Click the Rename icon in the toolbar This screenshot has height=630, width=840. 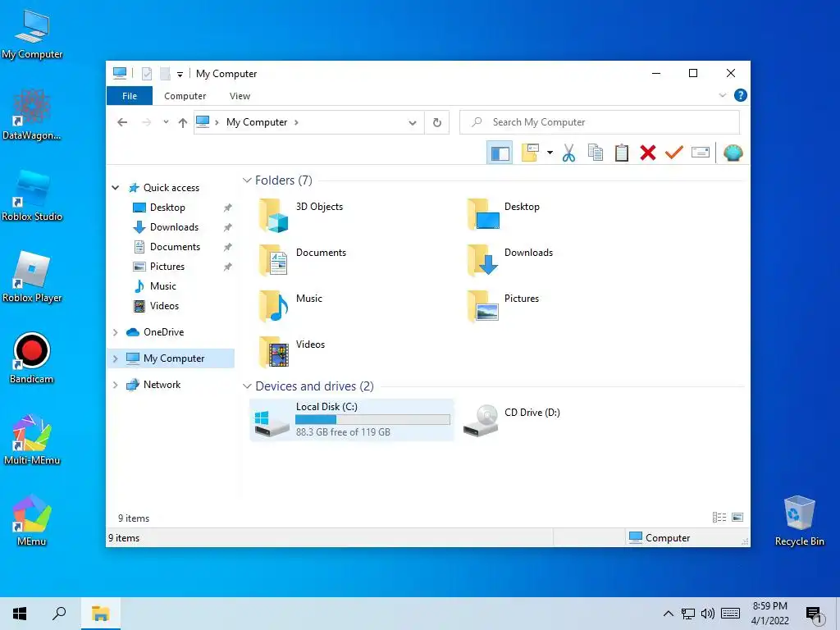coord(701,153)
